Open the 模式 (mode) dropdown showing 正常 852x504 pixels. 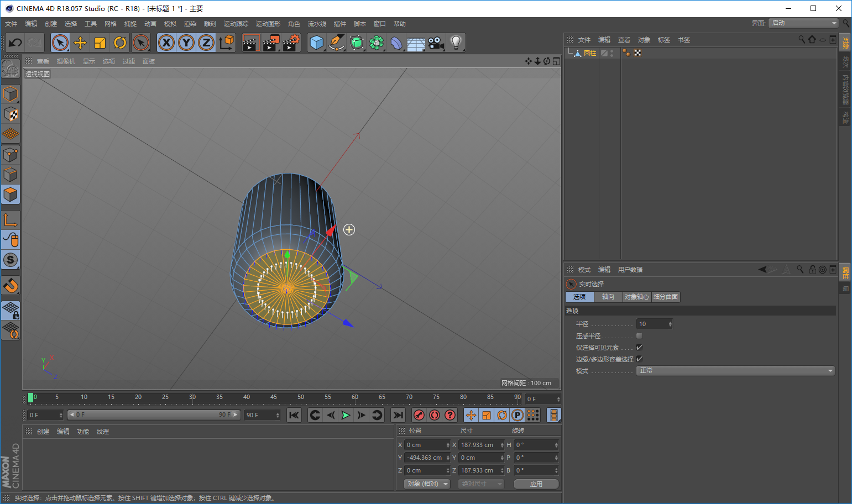click(735, 370)
